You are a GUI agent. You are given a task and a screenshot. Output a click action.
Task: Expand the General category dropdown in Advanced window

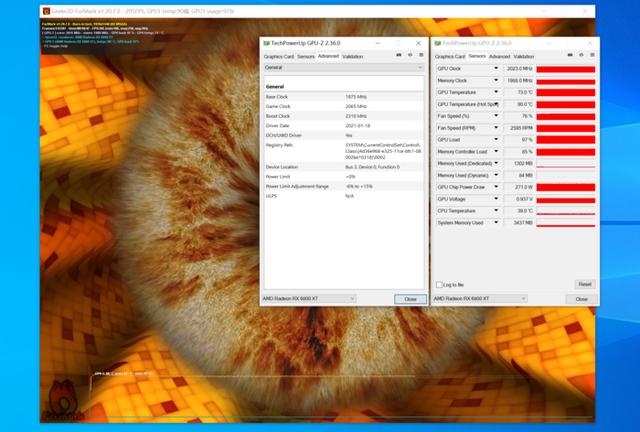click(x=344, y=67)
